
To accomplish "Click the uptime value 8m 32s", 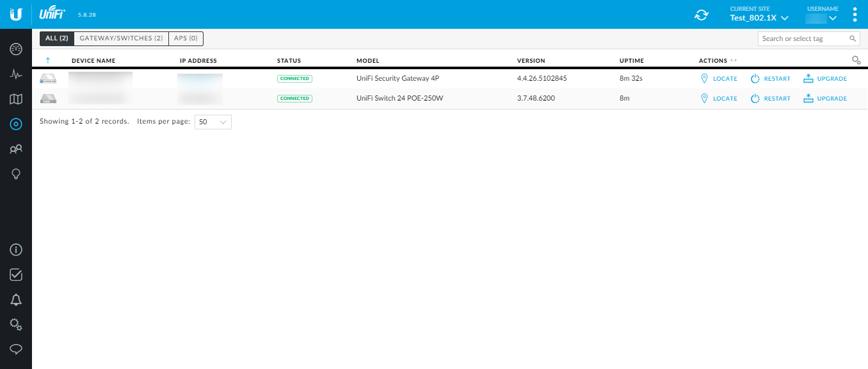I will (631, 79).
